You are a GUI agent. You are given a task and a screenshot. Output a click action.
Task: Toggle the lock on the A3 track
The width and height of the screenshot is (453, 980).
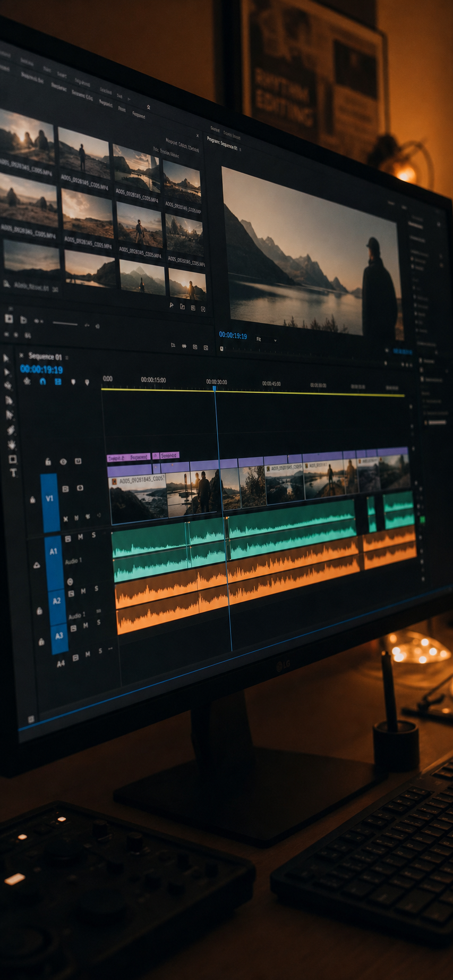tap(41, 642)
